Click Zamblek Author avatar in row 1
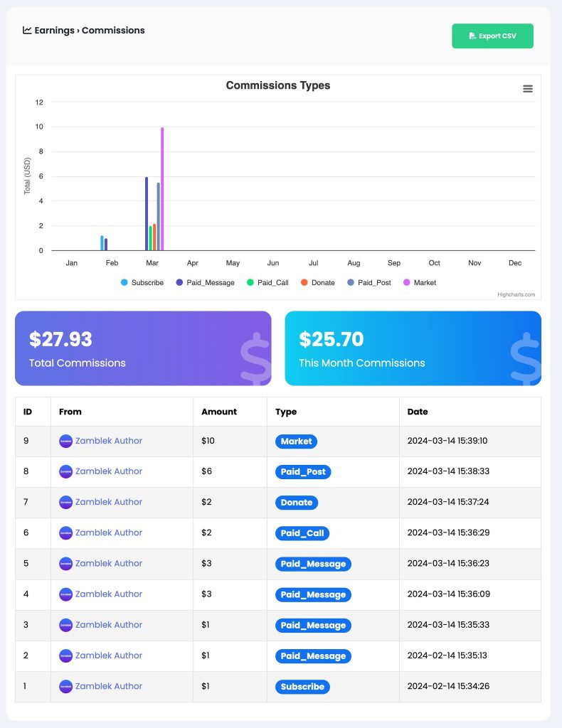Viewport: 562px width, 728px height. (x=66, y=686)
